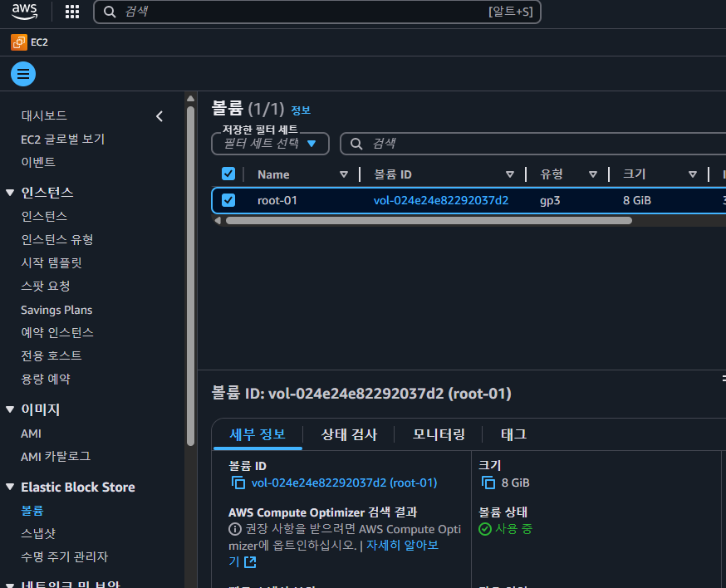
Task: Focus the volumes filter search field
Action: pyautogui.click(x=533, y=144)
